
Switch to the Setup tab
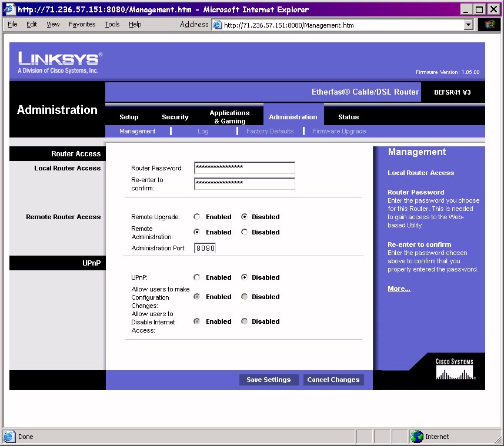(x=129, y=117)
